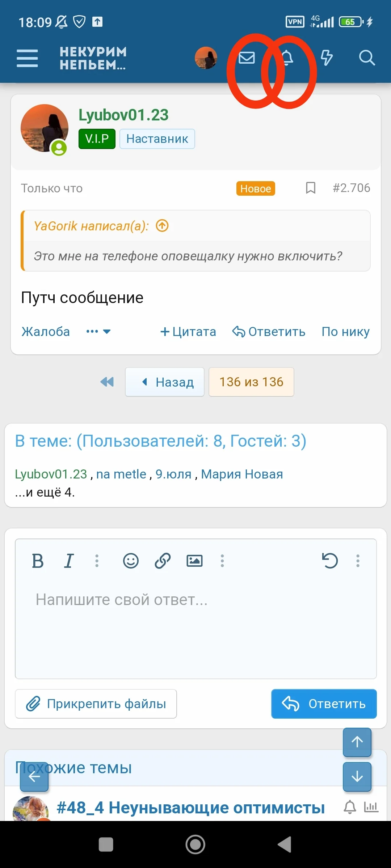Tap the lightning quick-actions icon
The image size is (391, 868).
pos(326,58)
